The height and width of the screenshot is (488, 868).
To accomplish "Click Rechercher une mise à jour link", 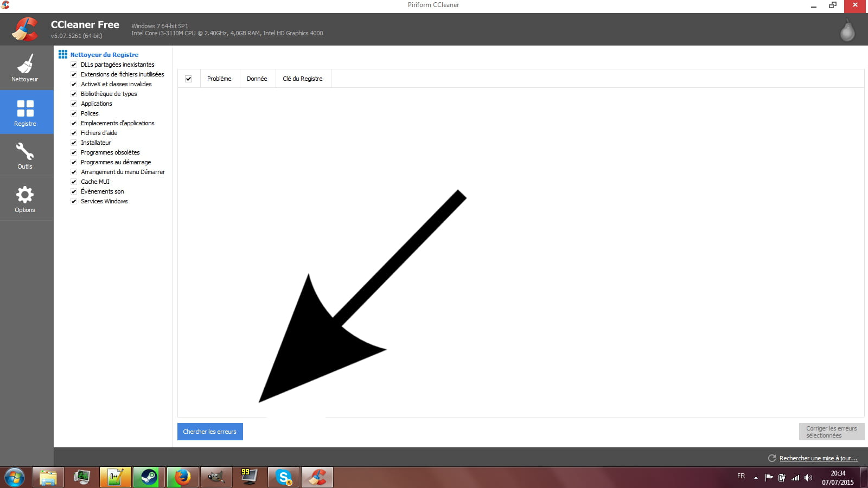I will (x=818, y=458).
